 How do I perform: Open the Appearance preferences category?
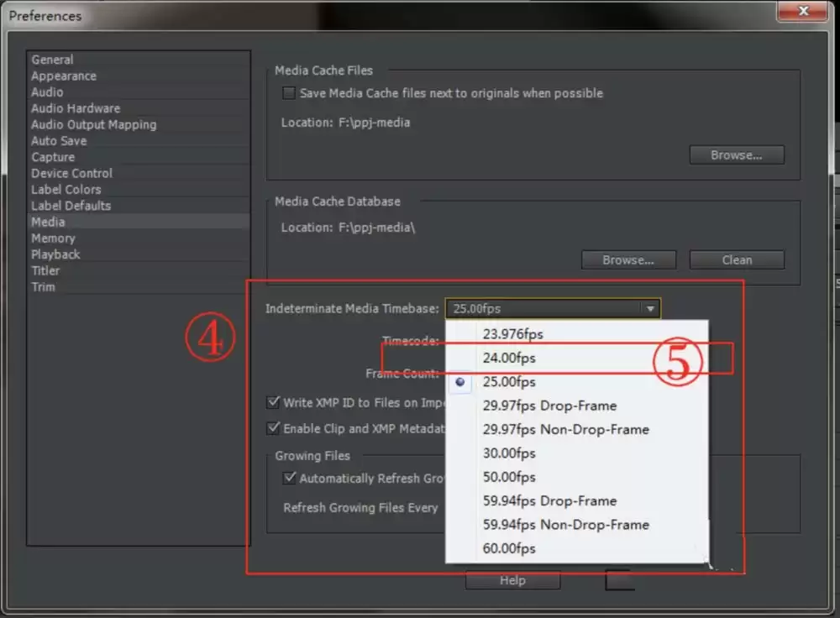pos(139,76)
